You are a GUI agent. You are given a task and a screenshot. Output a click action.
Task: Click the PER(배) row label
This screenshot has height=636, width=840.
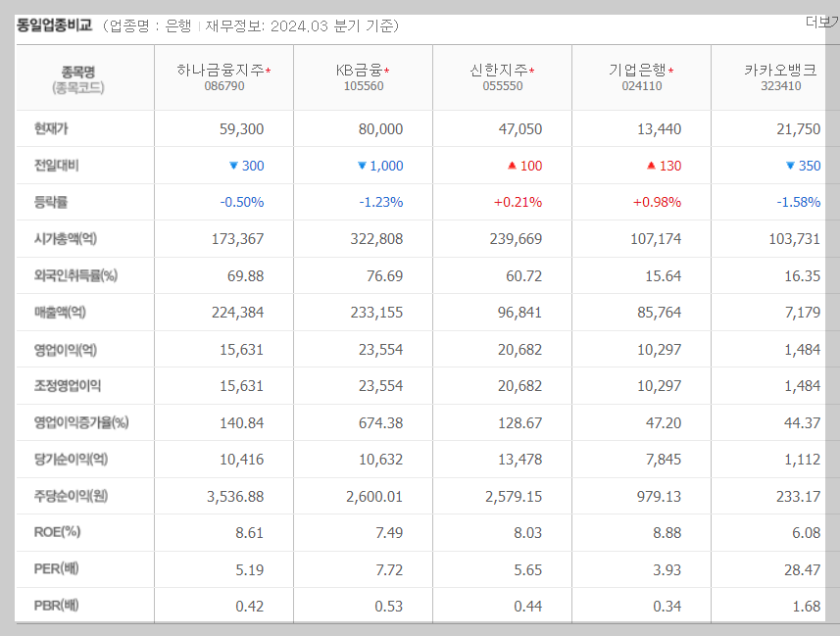pyautogui.click(x=56, y=568)
